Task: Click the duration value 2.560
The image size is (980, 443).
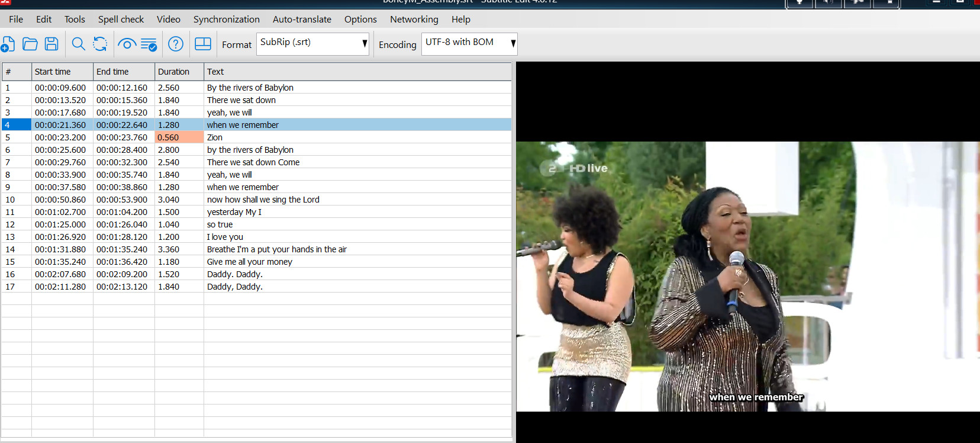Action: pos(169,88)
